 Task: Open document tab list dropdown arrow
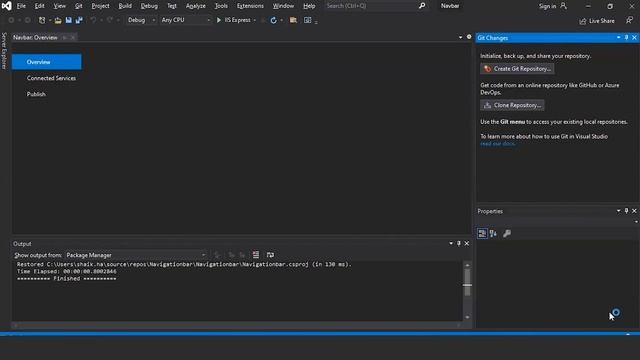tap(460, 37)
